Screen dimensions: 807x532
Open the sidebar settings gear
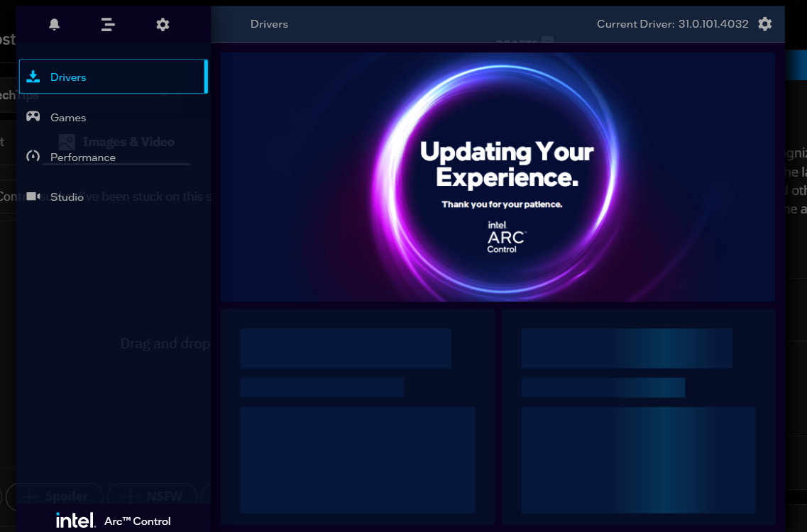(163, 24)
